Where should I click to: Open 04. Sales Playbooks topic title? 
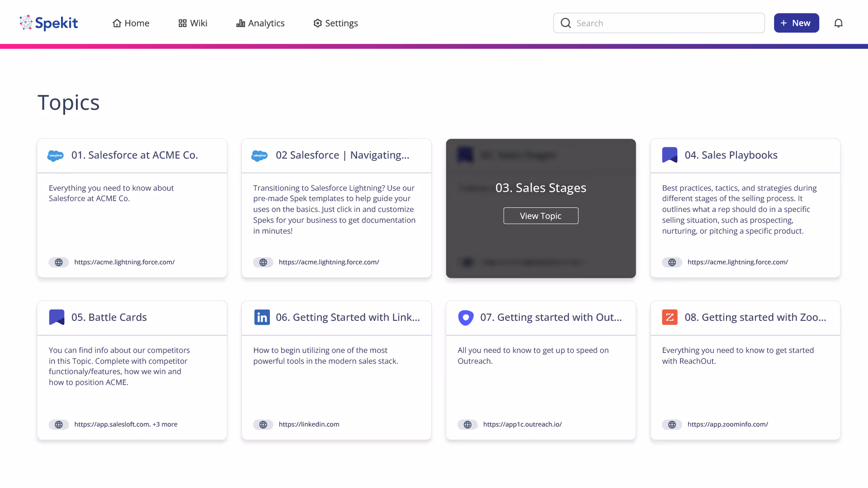(731, 155)
